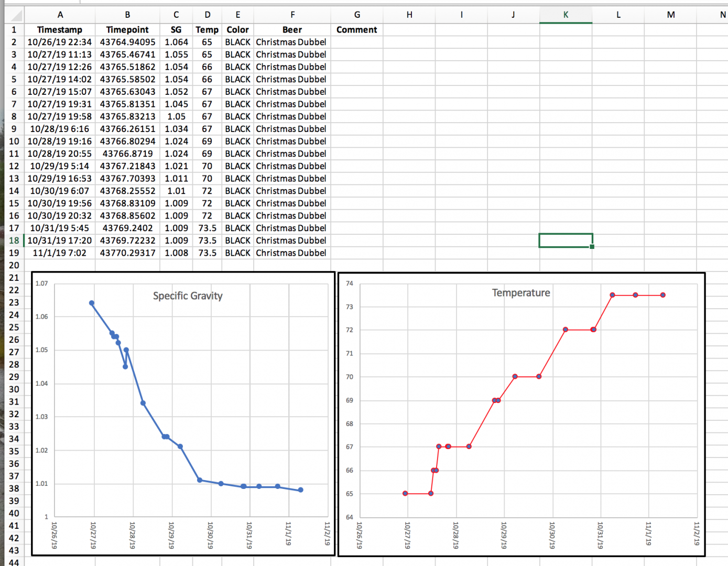The image size is (728, 566).
Task: Select column B header
Action: pos(127,15)
